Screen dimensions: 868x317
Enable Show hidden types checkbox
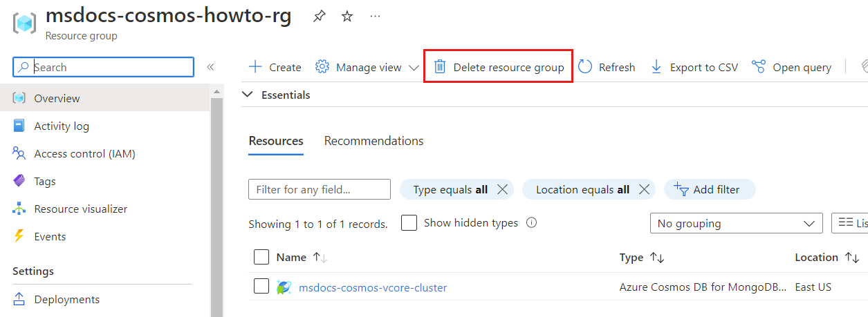(409, 223)
